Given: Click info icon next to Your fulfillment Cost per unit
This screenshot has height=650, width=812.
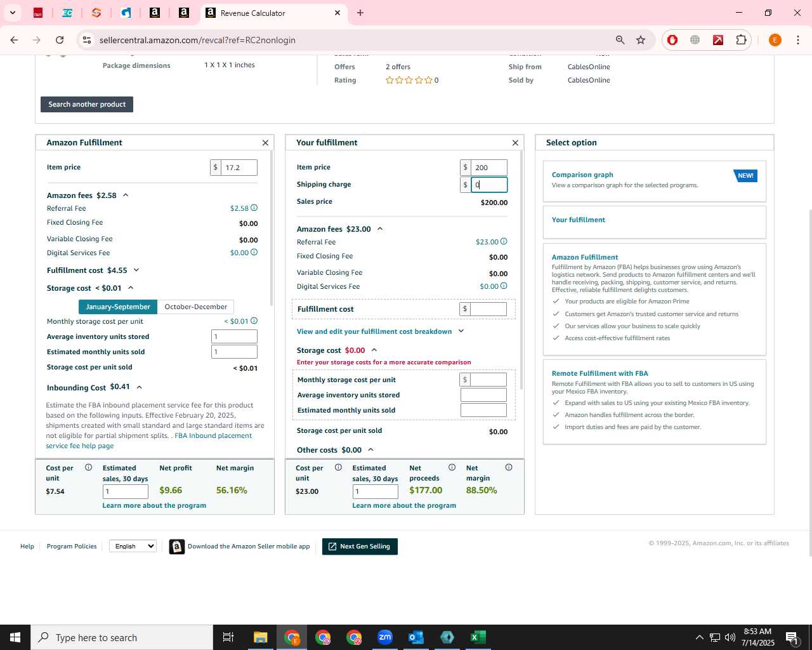Looking at the screenshot, I should tap(338, 467).
